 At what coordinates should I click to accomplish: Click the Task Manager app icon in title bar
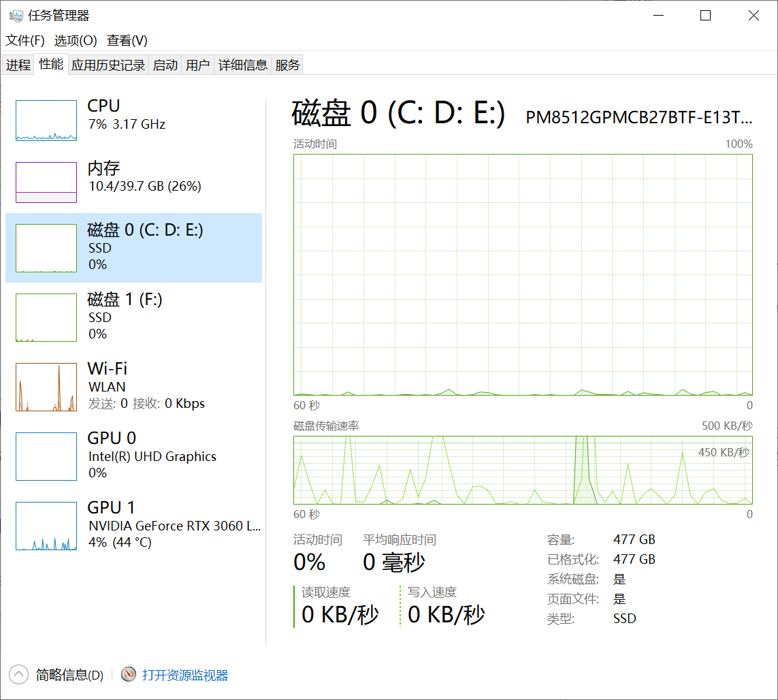tap(16, 16)
